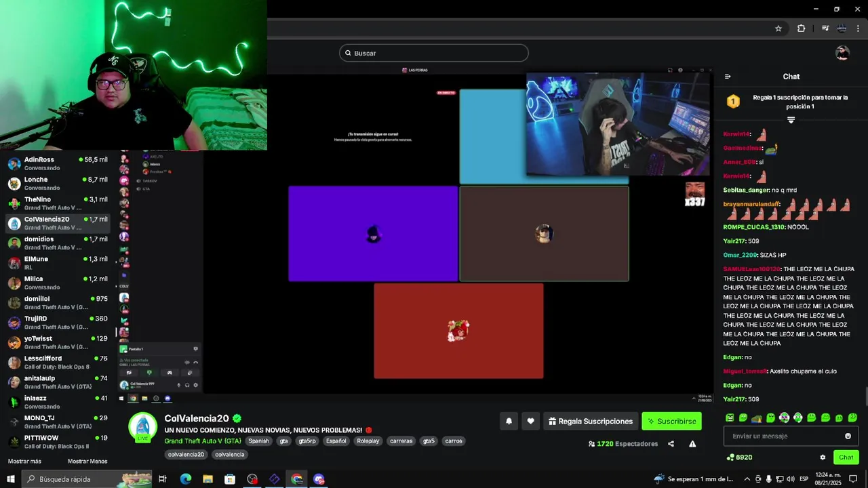Image resolution: width=868 pixels, height=488 pixels.
Task: Collapse the chat panel with the arrow icon
Action: 728,77
